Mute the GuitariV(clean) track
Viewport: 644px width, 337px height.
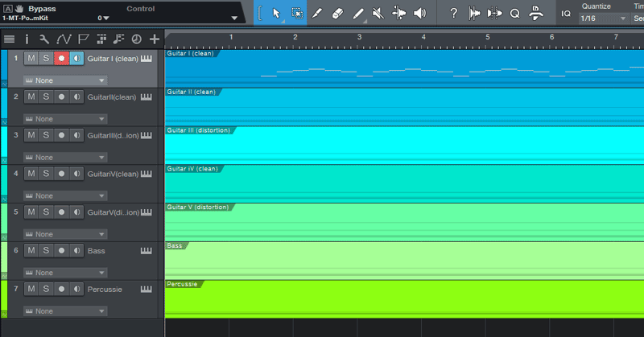point(31,174)
